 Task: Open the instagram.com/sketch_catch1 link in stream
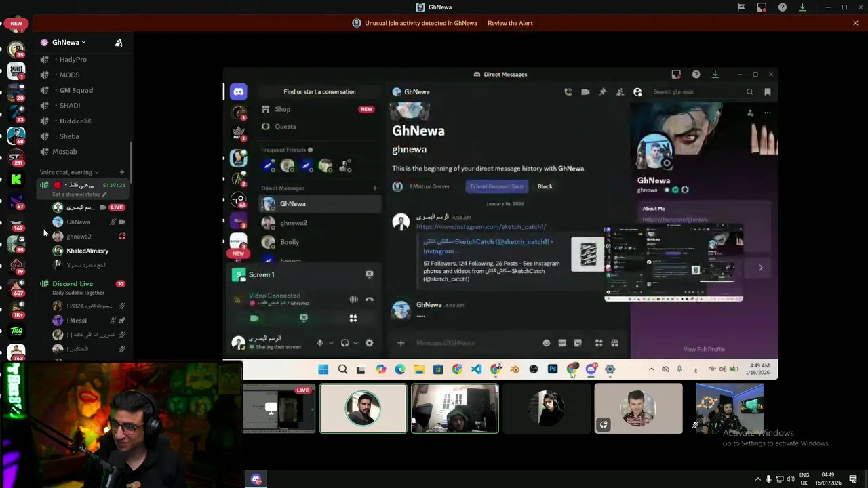coord(481,227)
